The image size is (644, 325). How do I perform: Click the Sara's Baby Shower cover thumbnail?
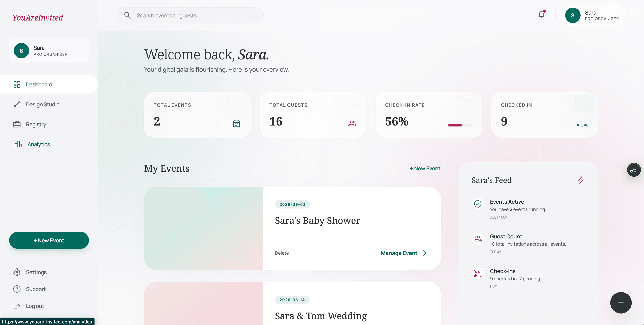[203, 228]
